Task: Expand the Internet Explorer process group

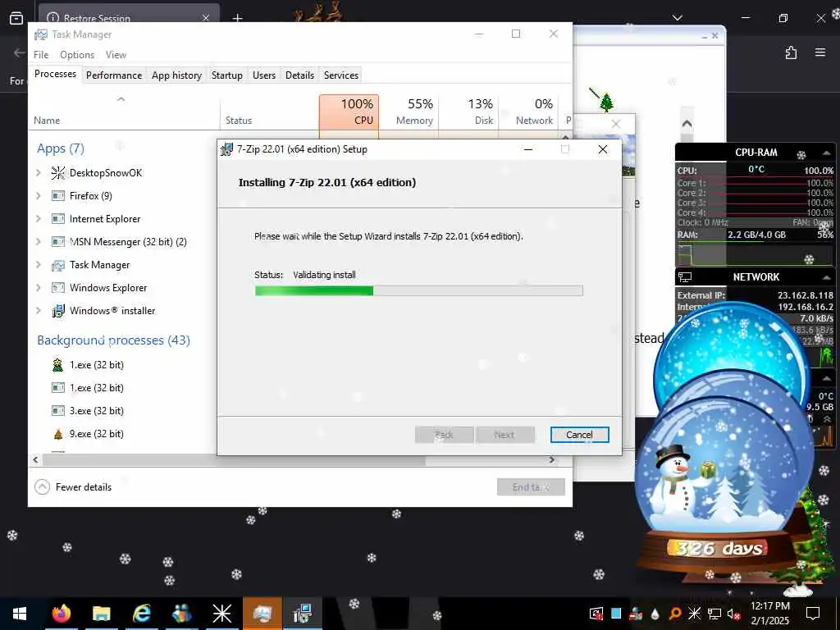Action: [x=38, y=218]
